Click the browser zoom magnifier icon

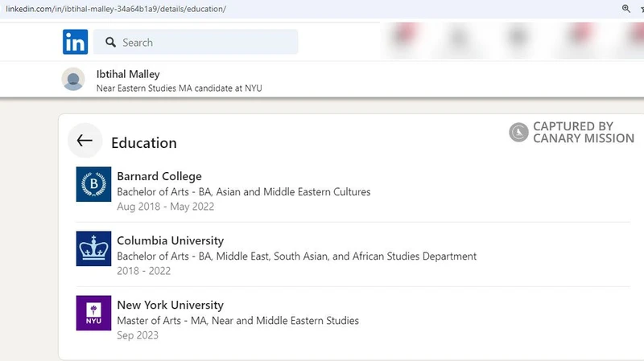[x=626, y=9]
